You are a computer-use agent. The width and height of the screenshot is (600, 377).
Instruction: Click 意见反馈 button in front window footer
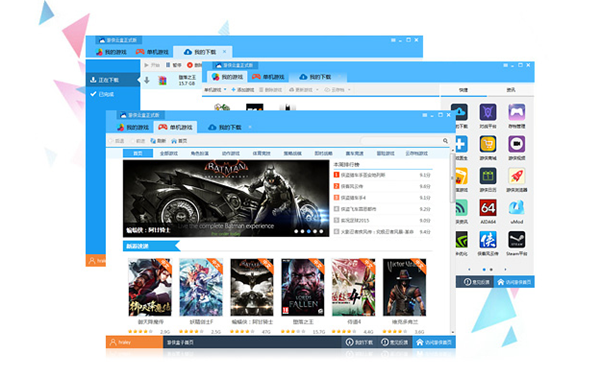(x=395, y=343)
